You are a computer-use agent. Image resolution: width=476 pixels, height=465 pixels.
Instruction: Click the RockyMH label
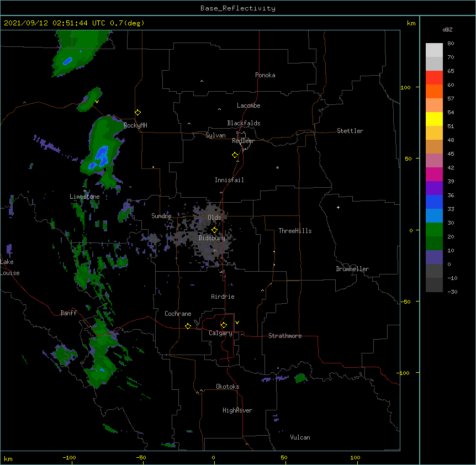(135, 125)
